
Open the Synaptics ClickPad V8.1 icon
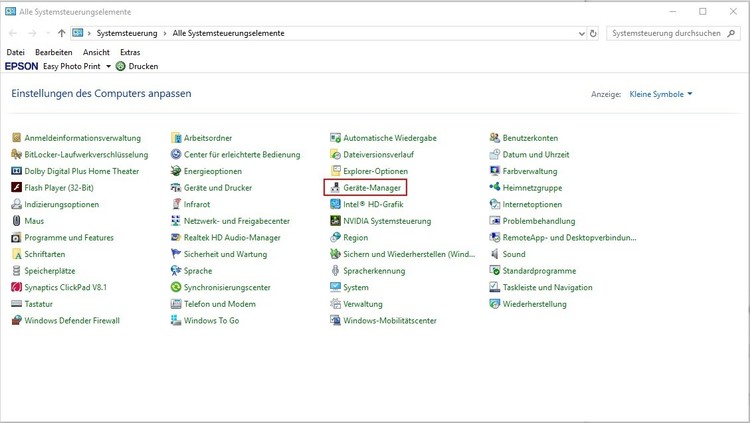click(16, 287)
